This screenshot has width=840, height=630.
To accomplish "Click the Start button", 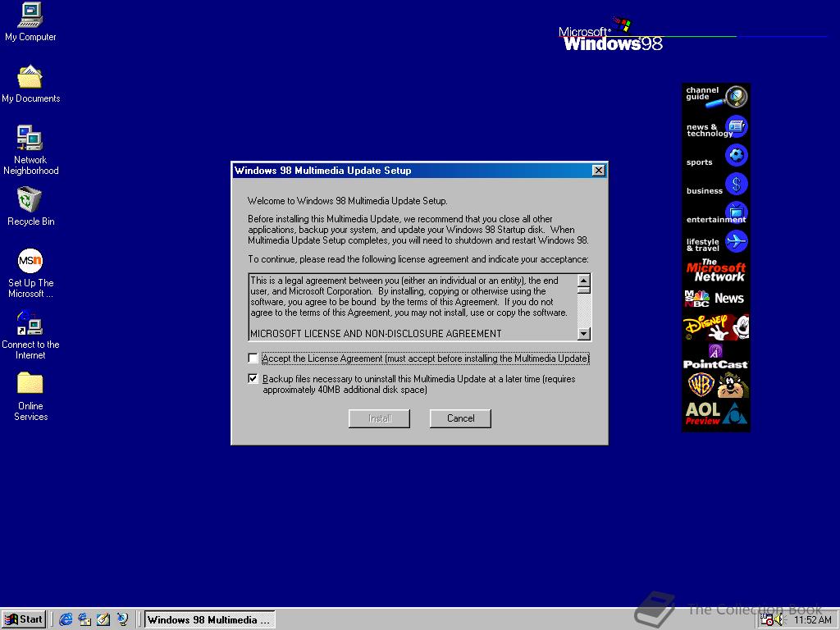I will [24, 619].
